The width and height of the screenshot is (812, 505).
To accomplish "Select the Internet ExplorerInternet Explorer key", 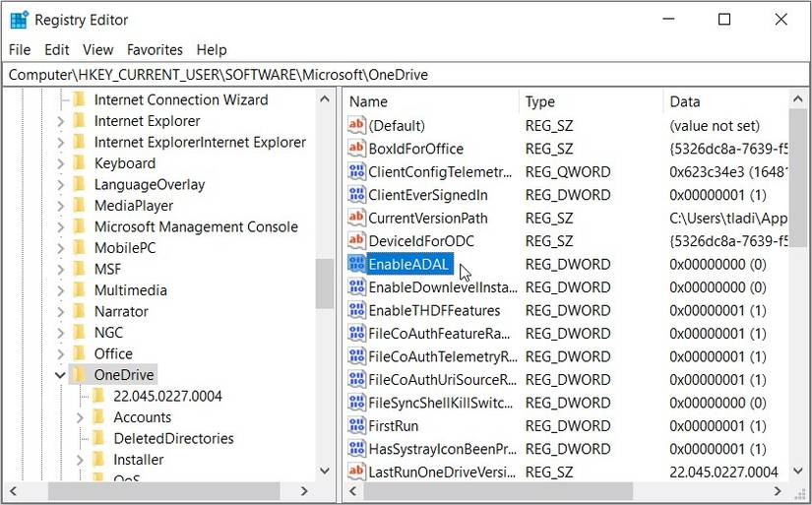I will pos(200,143).
